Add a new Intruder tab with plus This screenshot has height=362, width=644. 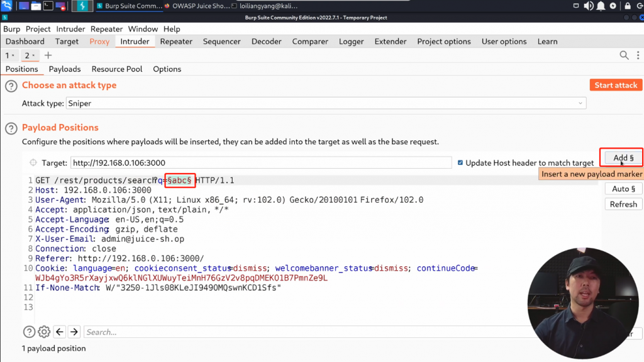(x=48, y=55)
